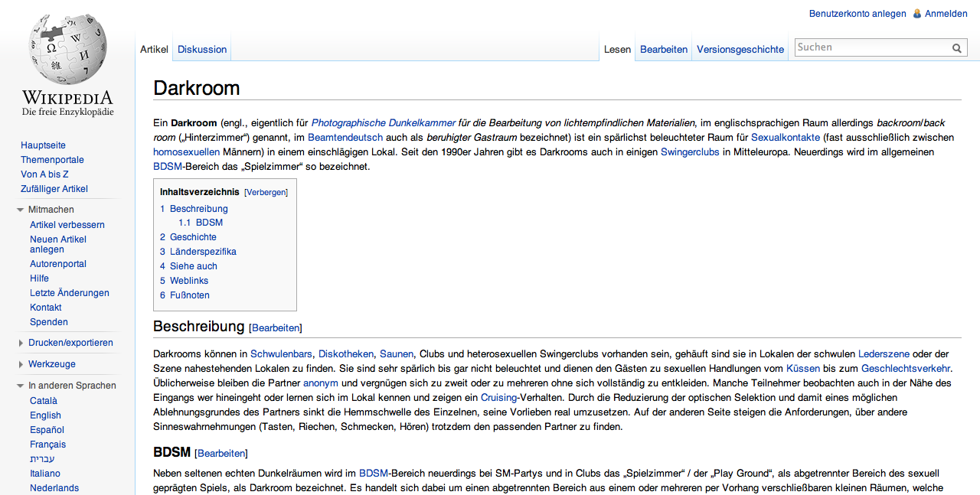Open the anonym link

(x=321, y=383)
